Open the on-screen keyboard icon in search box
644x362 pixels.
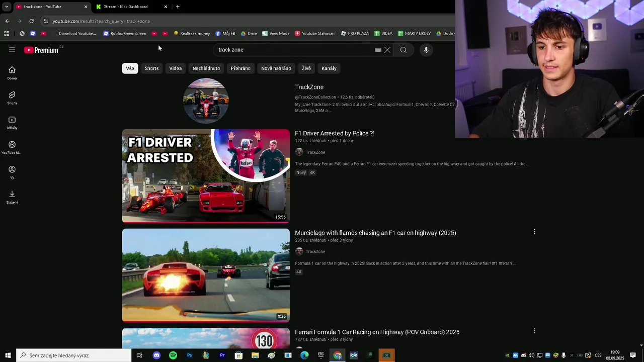(378, 50)
